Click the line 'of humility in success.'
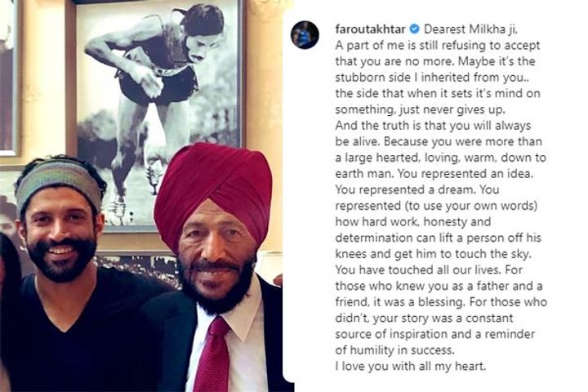 coord(395,350)
